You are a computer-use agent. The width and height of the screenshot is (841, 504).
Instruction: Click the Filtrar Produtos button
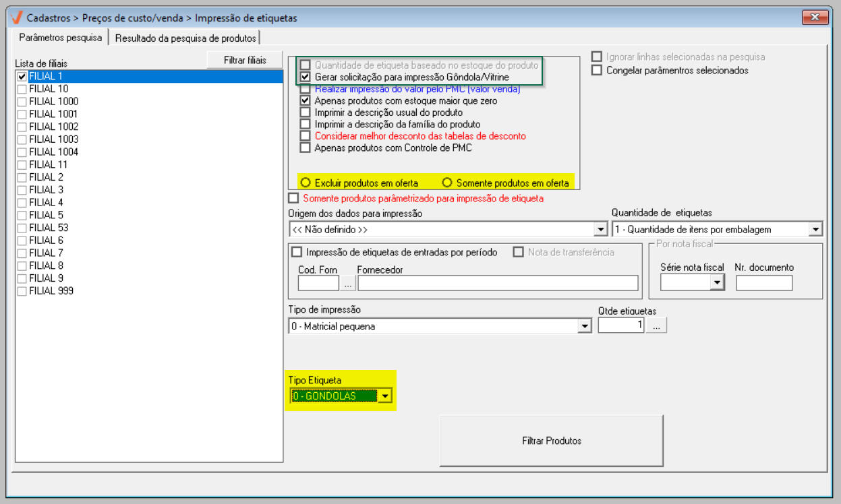click(x=552, y=441)
